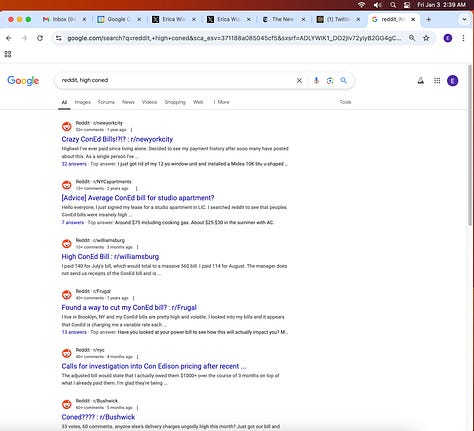Open Control Center in the menu bar

coord(407,5)
